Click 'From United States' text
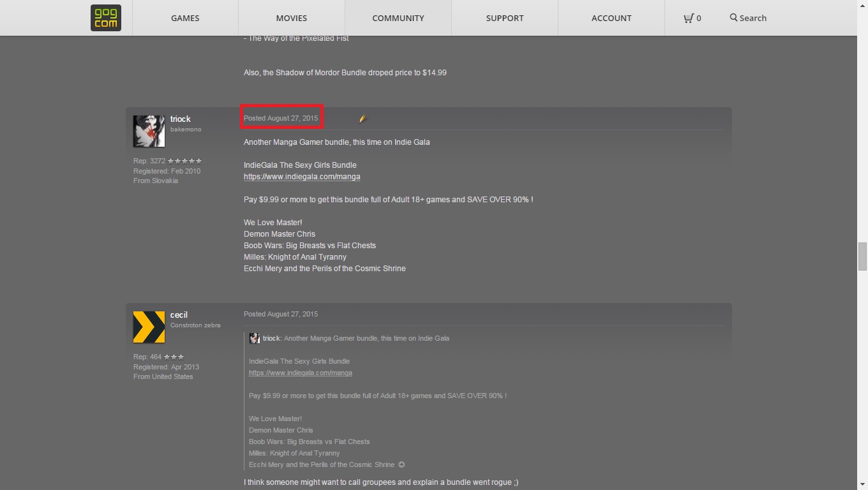868x490 pixels. pyautogui.click(x=163, y=376)
